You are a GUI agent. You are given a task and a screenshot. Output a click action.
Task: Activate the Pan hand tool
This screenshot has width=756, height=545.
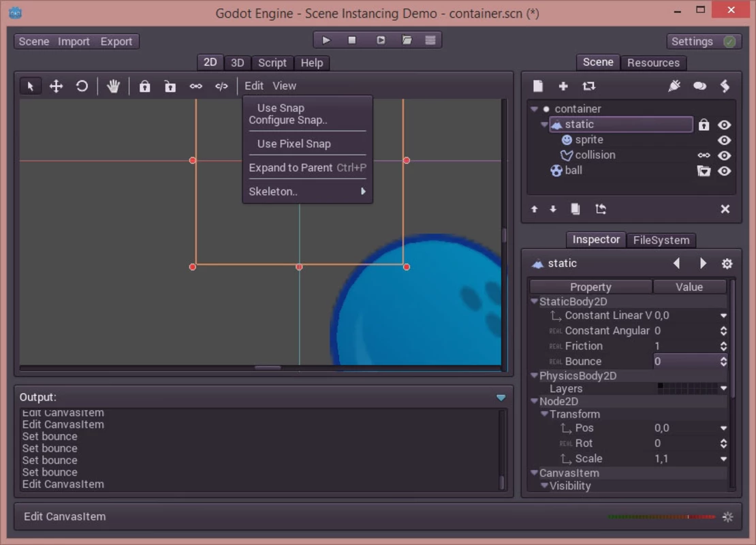click(x=113, y=86)
